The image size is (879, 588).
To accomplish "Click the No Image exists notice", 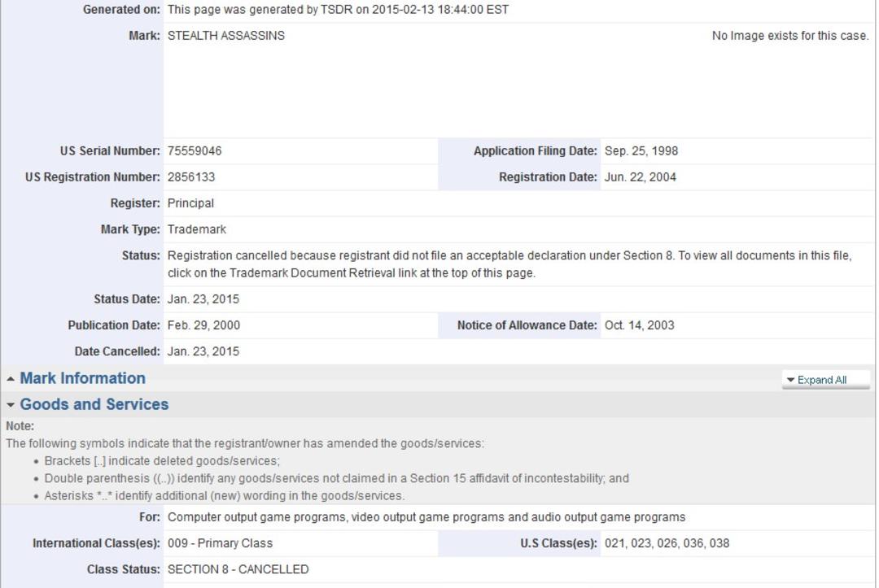I will tap(789, 36).
